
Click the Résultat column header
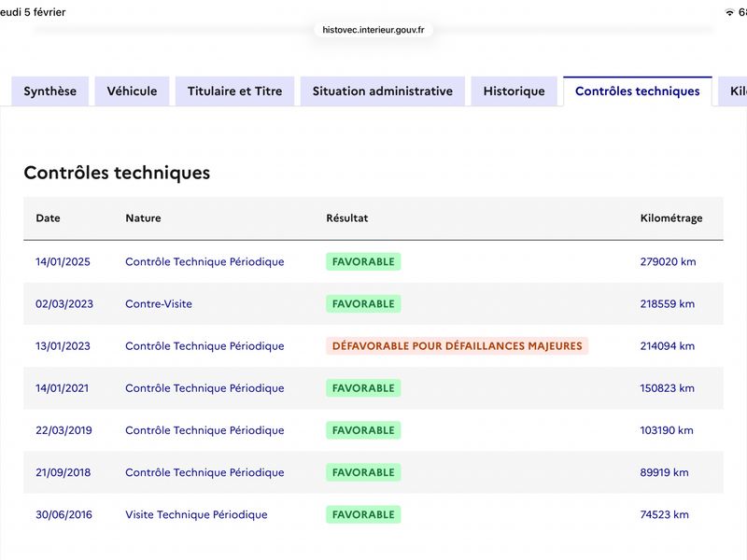pos(346,218)
